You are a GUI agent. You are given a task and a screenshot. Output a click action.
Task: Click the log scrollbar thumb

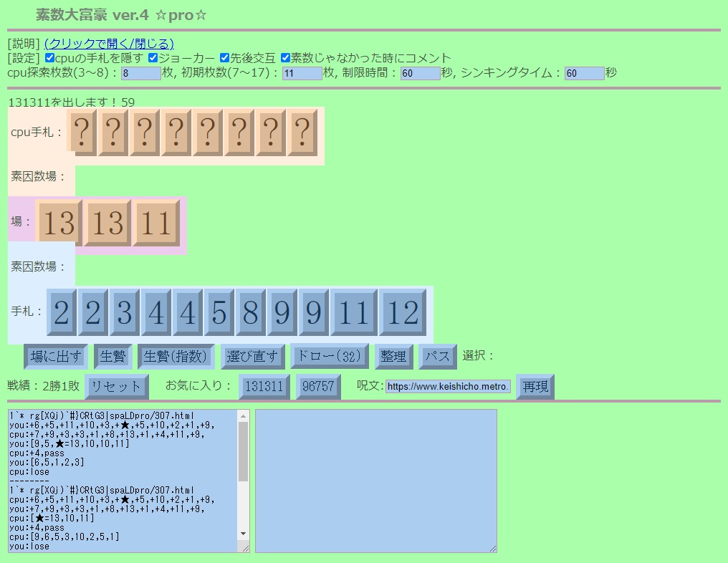pyautogui.click(x=244, y=451)
